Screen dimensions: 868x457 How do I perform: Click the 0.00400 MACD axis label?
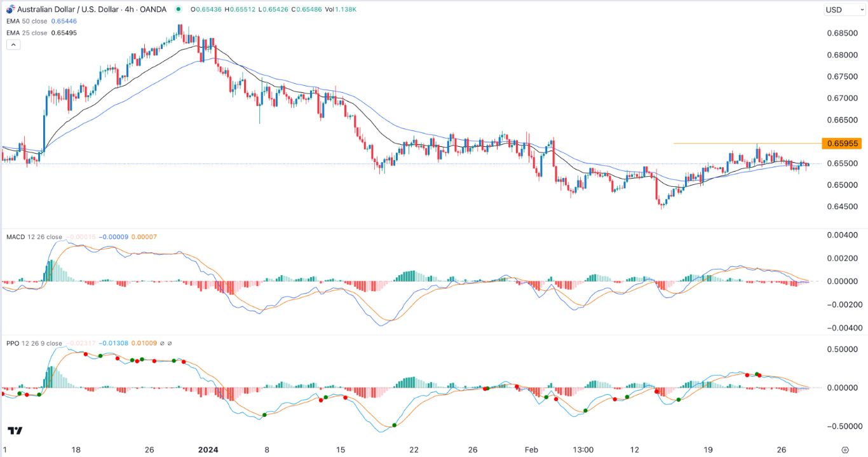coord(841,236)
